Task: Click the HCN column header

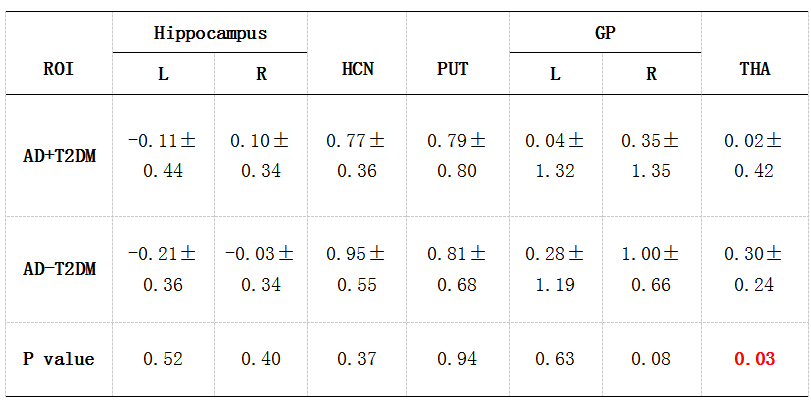Action: point(357,70)
